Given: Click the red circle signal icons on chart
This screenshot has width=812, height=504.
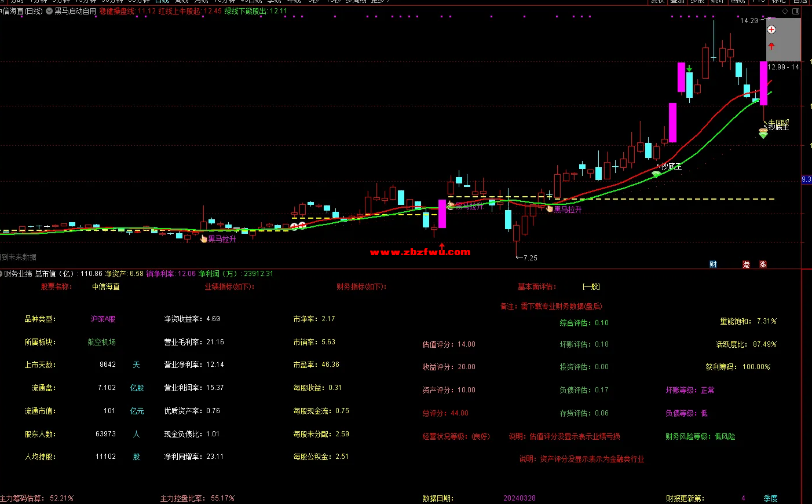Looking at the screenshot, I should [298, 226].
